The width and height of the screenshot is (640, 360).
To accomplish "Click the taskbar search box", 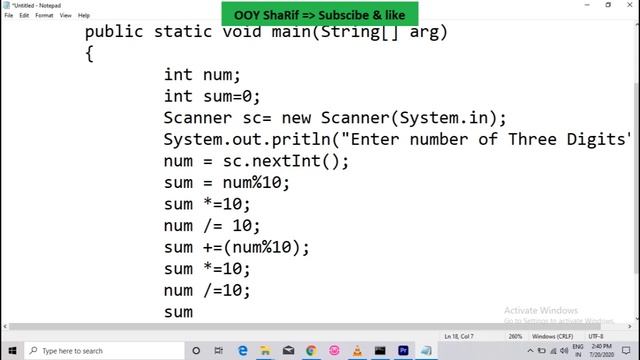I will (104, 351).
